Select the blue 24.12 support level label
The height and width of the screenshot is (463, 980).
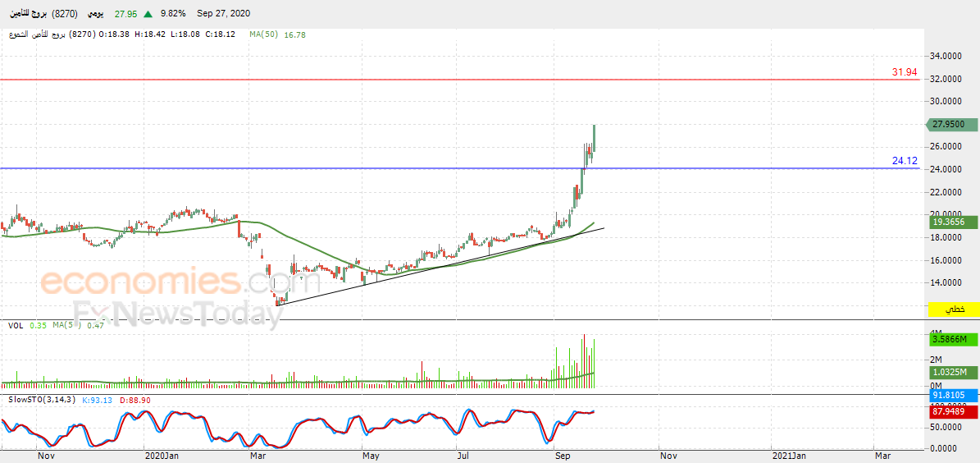click(905, 161)
